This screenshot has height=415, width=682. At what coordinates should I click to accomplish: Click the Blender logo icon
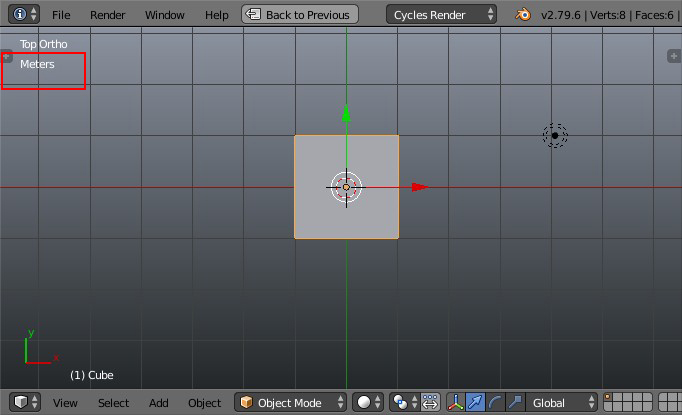click(x=523, y=15)
